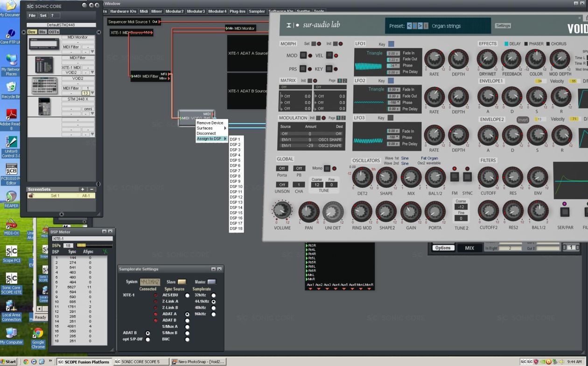Viewport: 588px width, 366px height.
Task: Open the Unitor8 Control desktop icon
Action: 11,147
